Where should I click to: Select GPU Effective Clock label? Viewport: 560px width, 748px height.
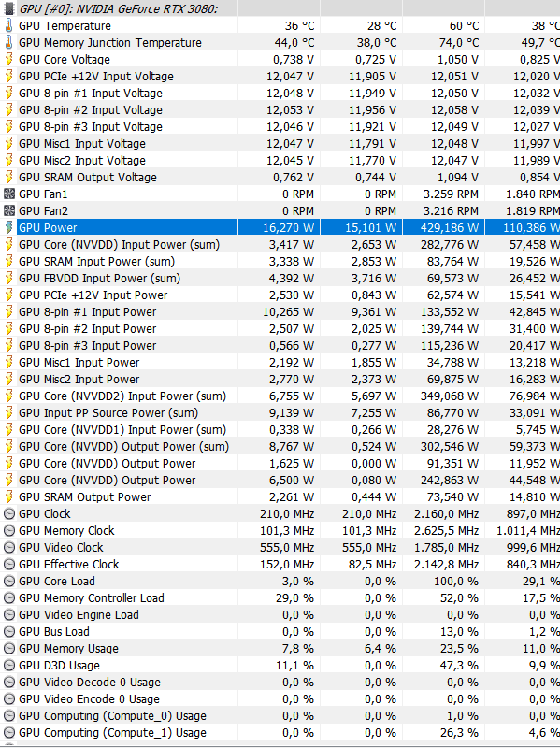click(x=69, y=565)
